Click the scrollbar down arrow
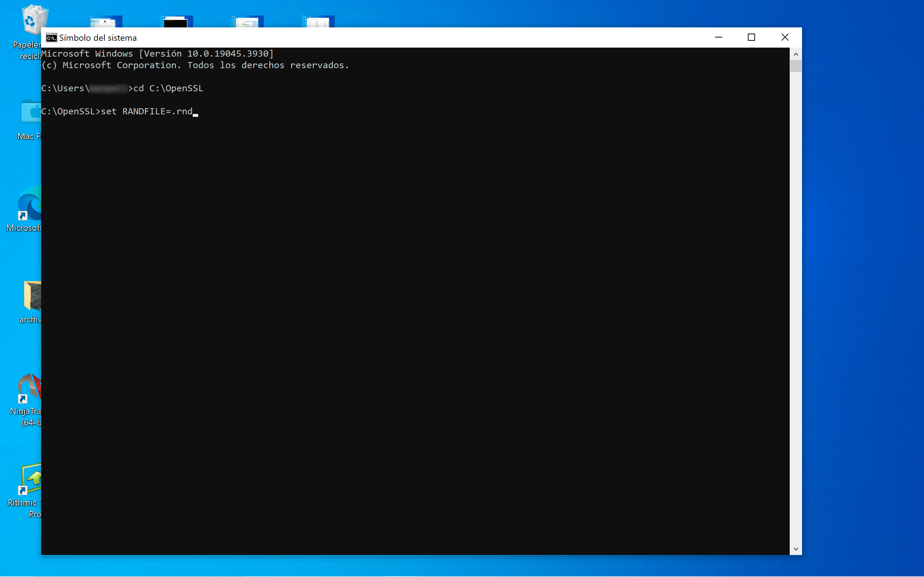The image size is (924, 577). tap(796, 549)
